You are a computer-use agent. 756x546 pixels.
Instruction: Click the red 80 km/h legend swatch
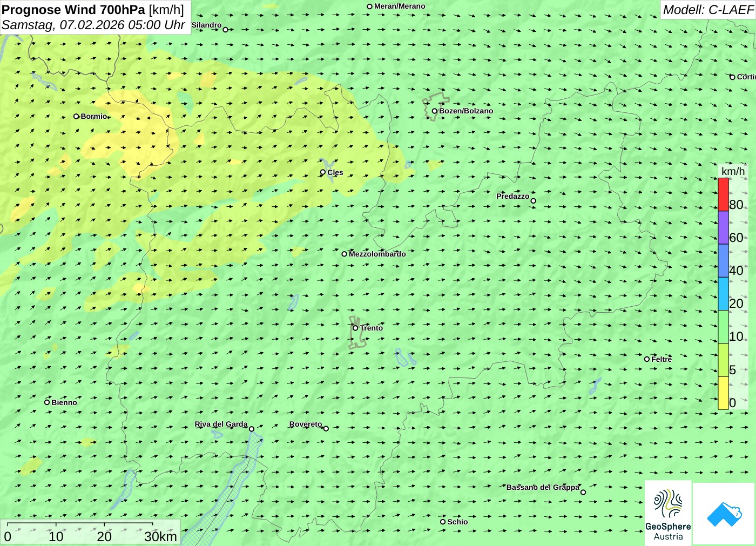pyautogui.click(x=723, y=194)
